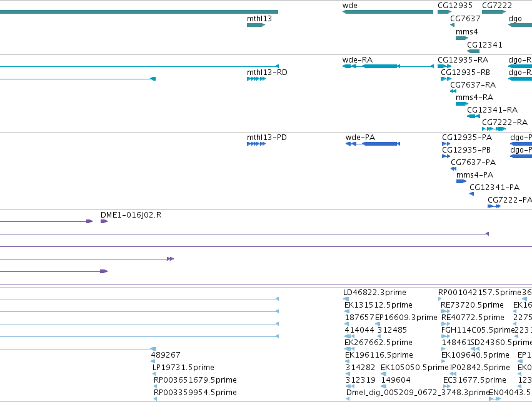Screen dimensions: 532x402
Task: Click the 414044 EST label
Action: coord(359,330)
